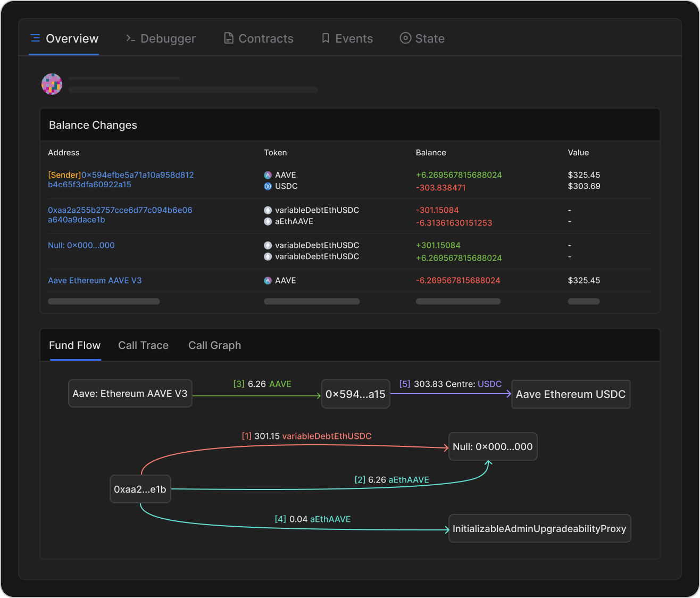Image resolution: width=700 pixels, height=598 pixels.
Task: Click AAVE icon in Aave Ethereum AAVE V3 row
Action: pyautogui.click(x=268, y=280)
